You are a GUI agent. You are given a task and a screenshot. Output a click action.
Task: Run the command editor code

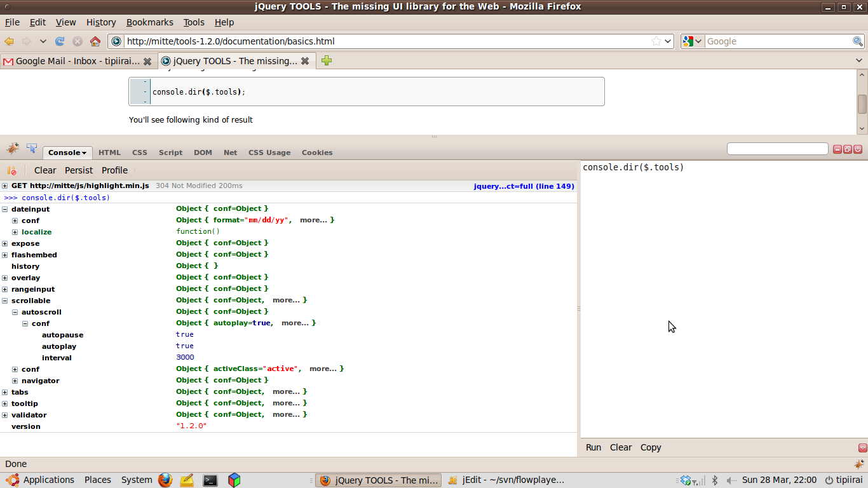click(593, 447)
